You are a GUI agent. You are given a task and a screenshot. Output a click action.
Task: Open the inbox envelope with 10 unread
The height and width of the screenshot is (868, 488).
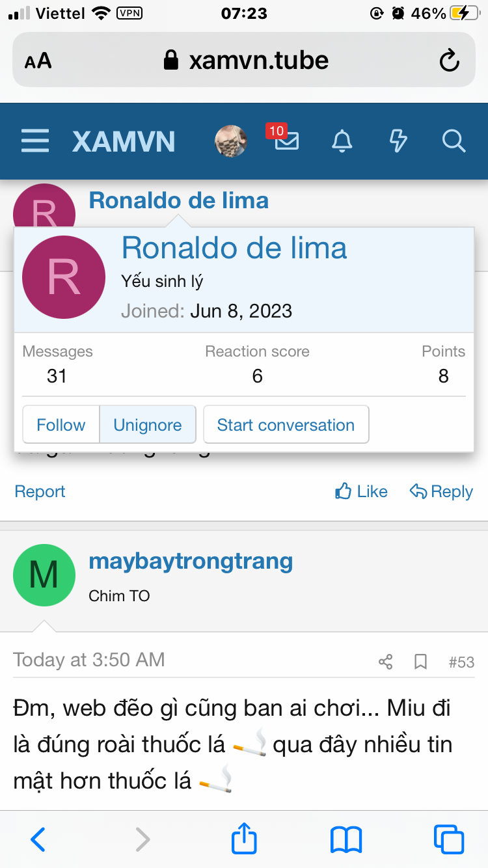[286, 141]
